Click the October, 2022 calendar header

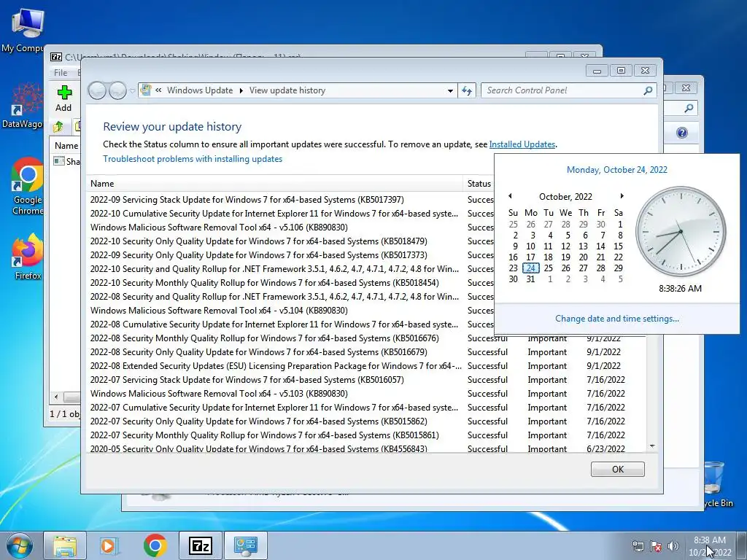click(x=565, y=197)
